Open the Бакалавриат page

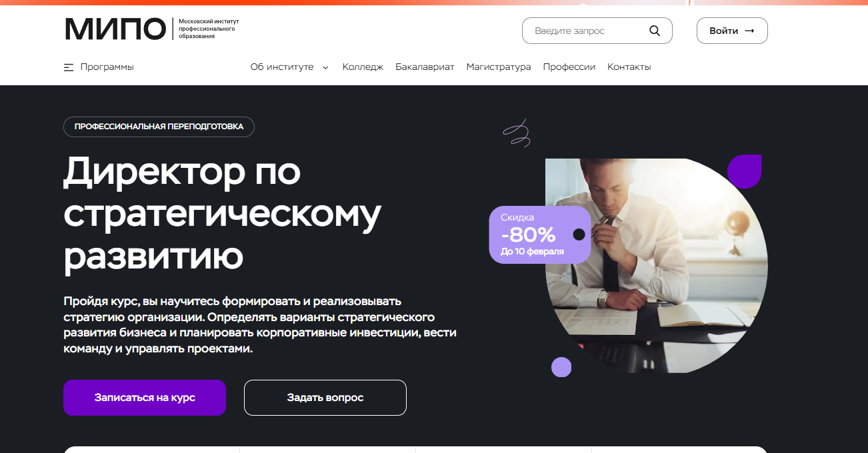425,67
